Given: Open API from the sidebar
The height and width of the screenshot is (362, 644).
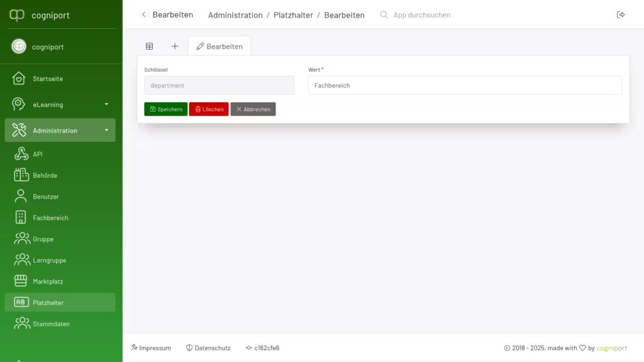Looking at the screenshot, I should pos(38,154).
